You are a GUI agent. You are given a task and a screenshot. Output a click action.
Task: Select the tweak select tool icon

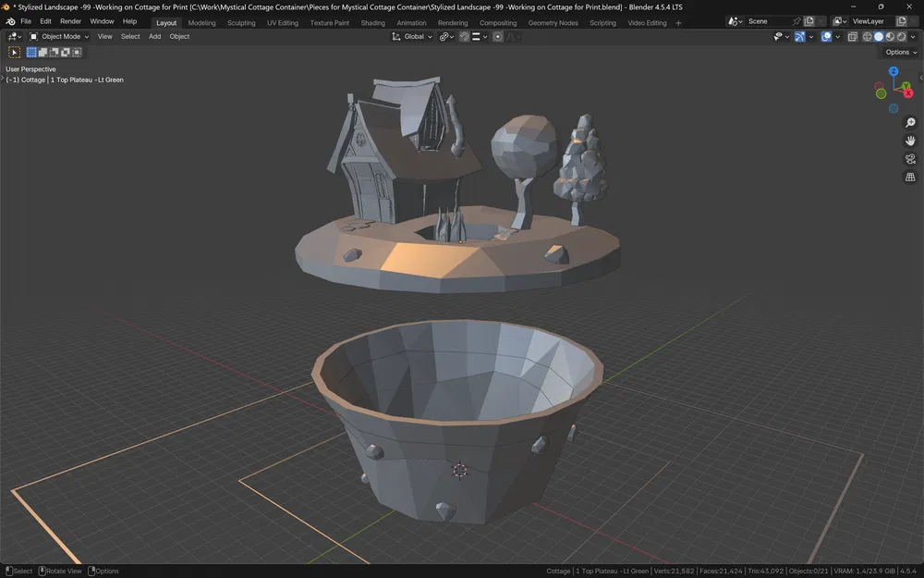pyautogui.click(x=15, y=53)
